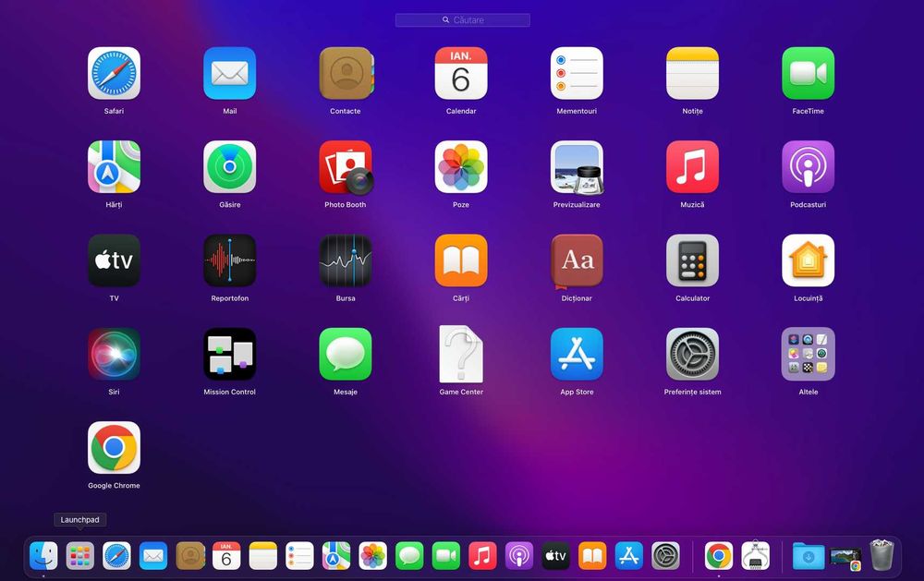Open Messages from the Dock
This screenshot has height=581, width=924.
pyautogui.click(x=409, y=556)
